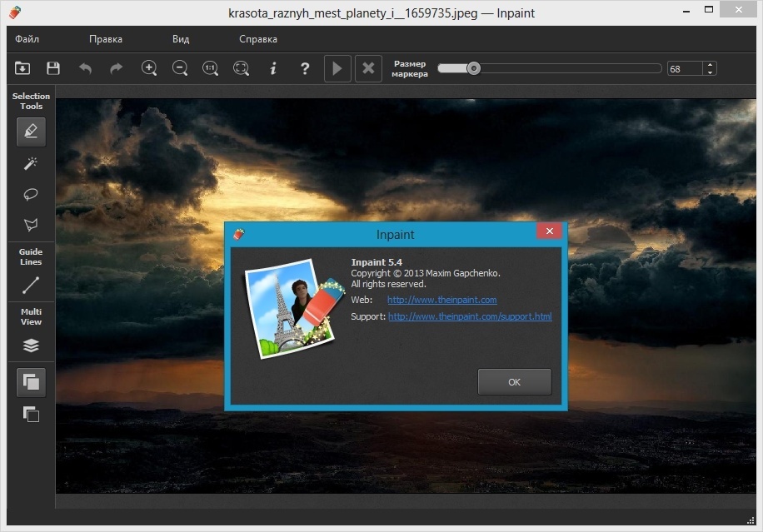Zoom in on the image
Screen dimensions: 763x532
(149, 68)
